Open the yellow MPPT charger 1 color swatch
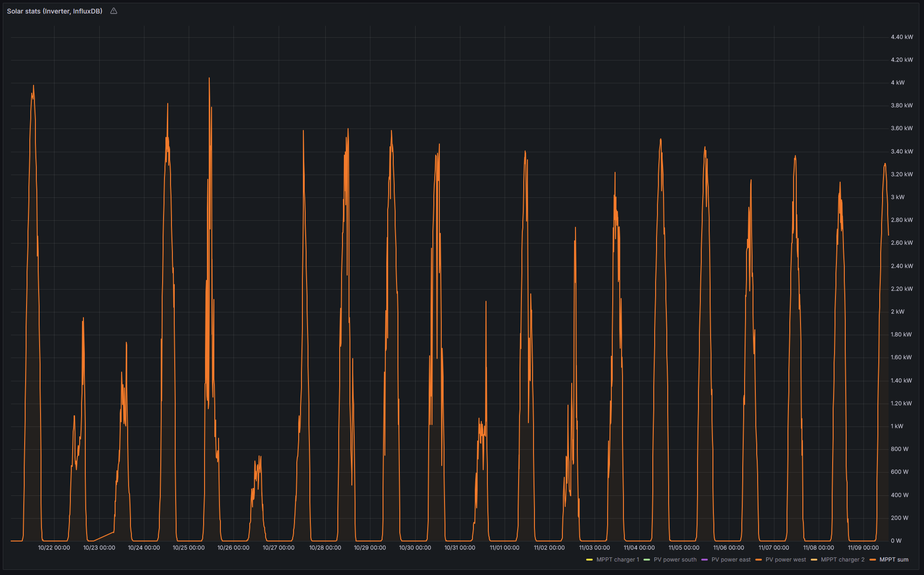The height and width of the screenshot is (575, 924). [x=589, y=560]
